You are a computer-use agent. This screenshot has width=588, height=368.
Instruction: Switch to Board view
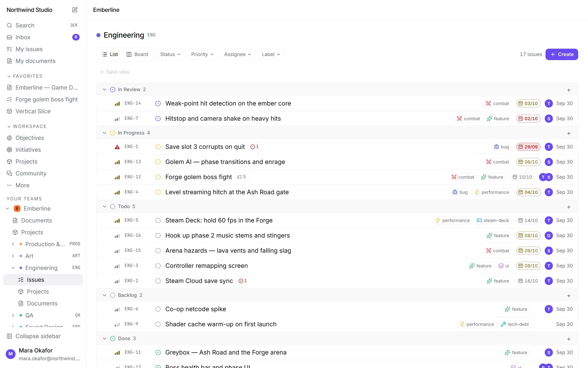(x=137, y=54)
